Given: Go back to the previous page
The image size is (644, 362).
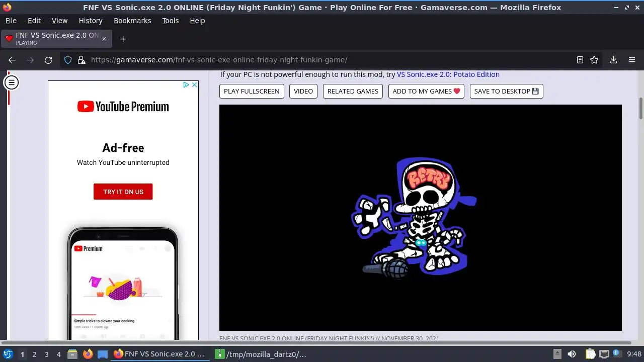Looking at the screenshot, I should pyautogui.click(x=12, y=60).
